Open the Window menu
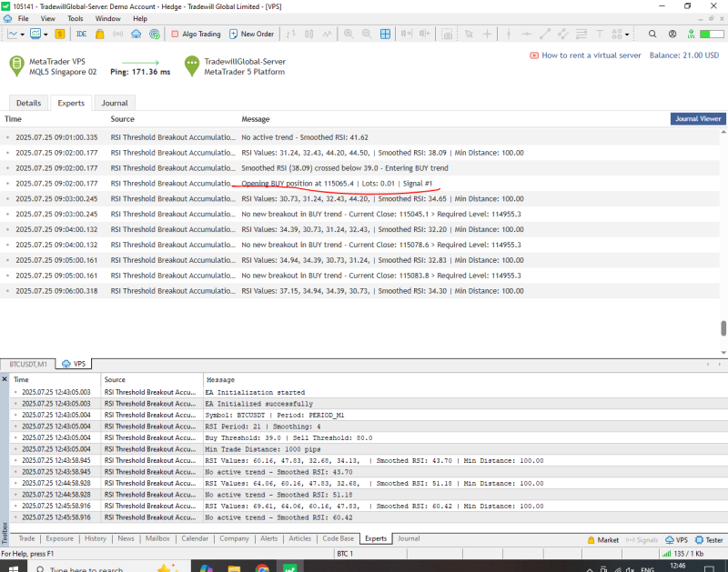728x572 pixels. point(107,18)
